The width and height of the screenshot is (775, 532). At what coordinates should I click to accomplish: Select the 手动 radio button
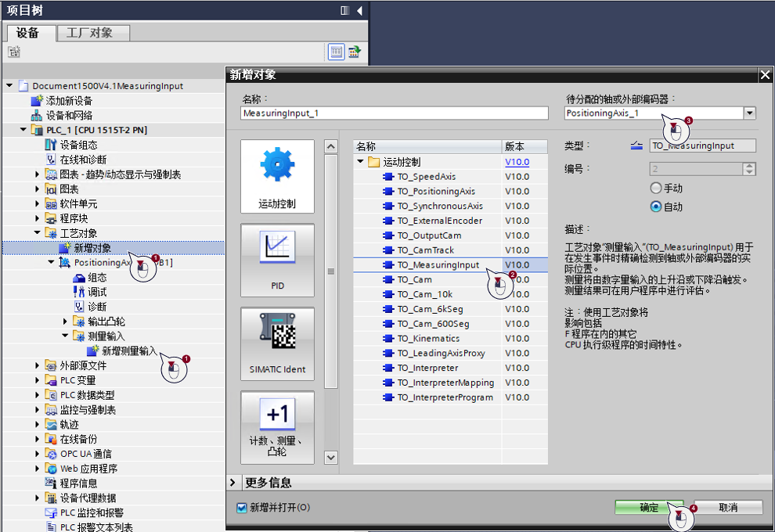(x=656, y=188)
